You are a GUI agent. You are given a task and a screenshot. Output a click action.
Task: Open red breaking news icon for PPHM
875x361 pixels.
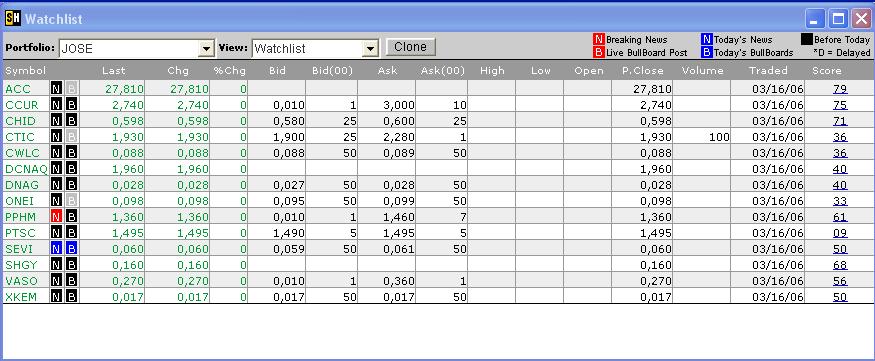pyautogui.click(x=56, y=216)
